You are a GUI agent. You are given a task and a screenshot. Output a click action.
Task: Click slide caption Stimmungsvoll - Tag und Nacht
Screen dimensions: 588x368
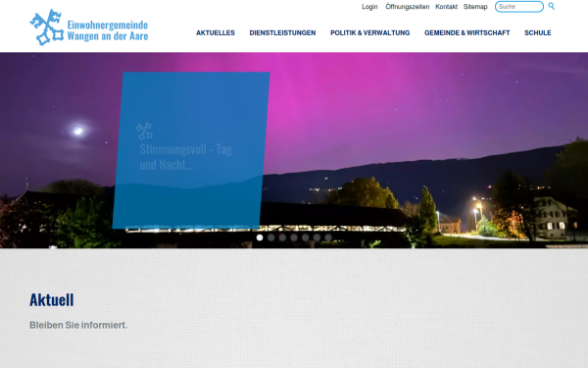click(x=185, y=157)
